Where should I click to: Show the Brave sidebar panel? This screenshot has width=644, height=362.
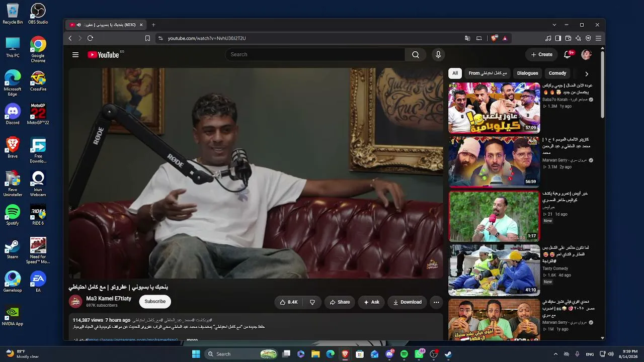[x=558, y=38]
